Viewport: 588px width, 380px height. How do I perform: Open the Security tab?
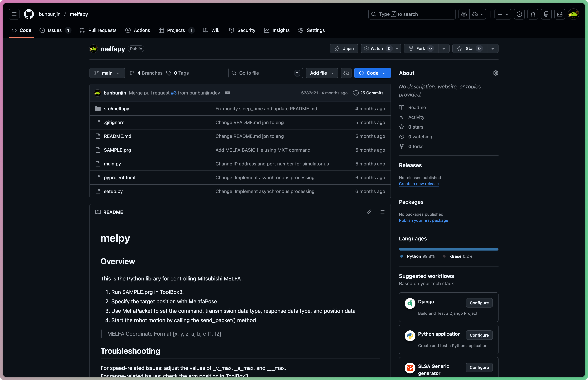click(x=242, y=30)
